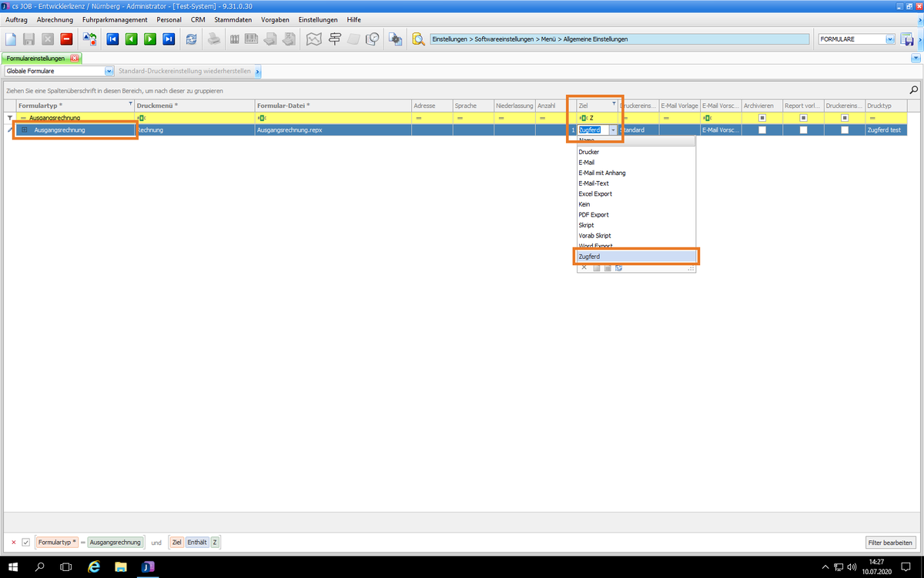The width and height of the screenshot is (924, 578).
Task: Go to next record with green arrow
Action: tap(149, 39)
